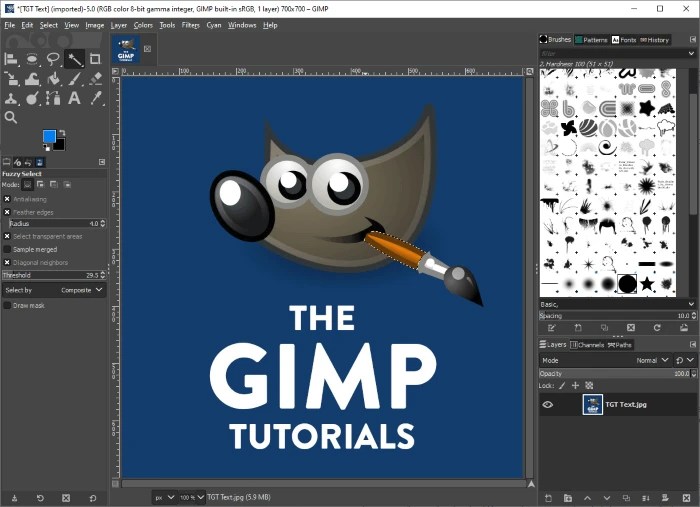Open the File menu
The height and width of the screenshot is (507, 700).
click(10, 25)
